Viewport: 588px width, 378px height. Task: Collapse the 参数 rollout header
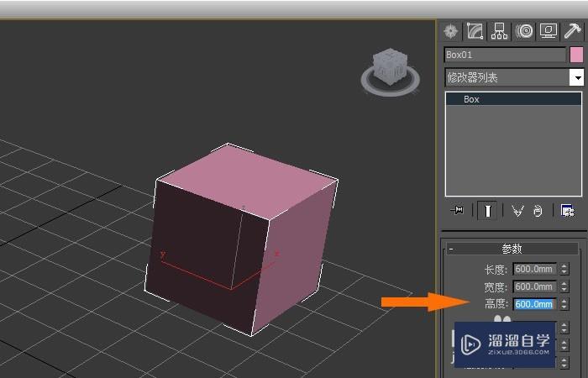tap(512, 249)
